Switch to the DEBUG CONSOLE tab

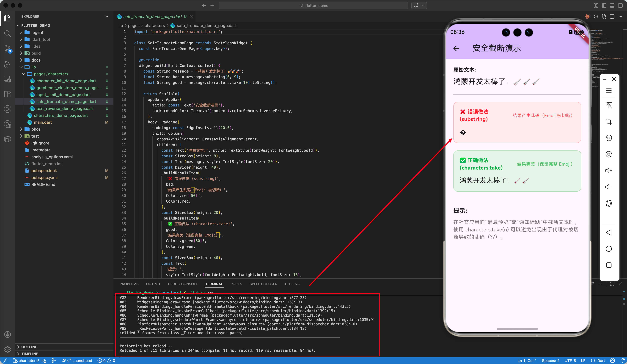click(183, 284)
